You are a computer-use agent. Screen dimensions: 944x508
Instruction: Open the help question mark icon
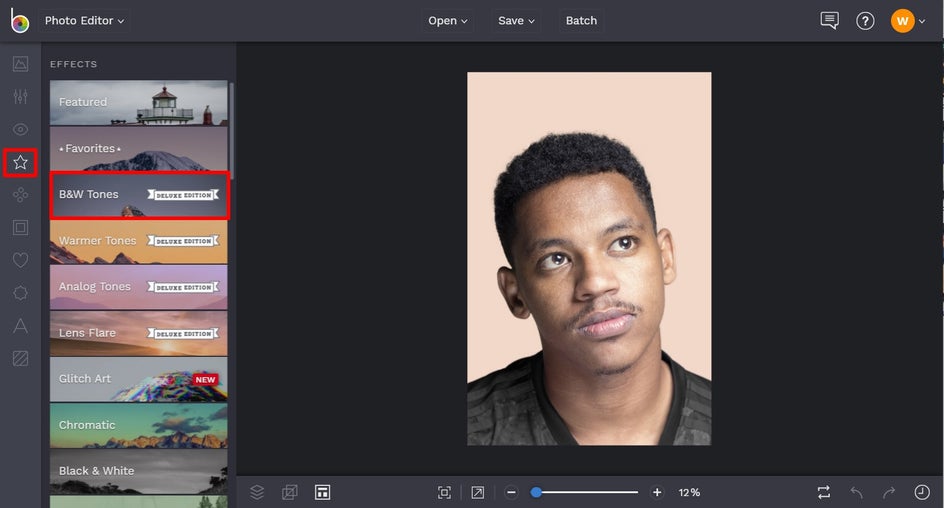(865, 21)
